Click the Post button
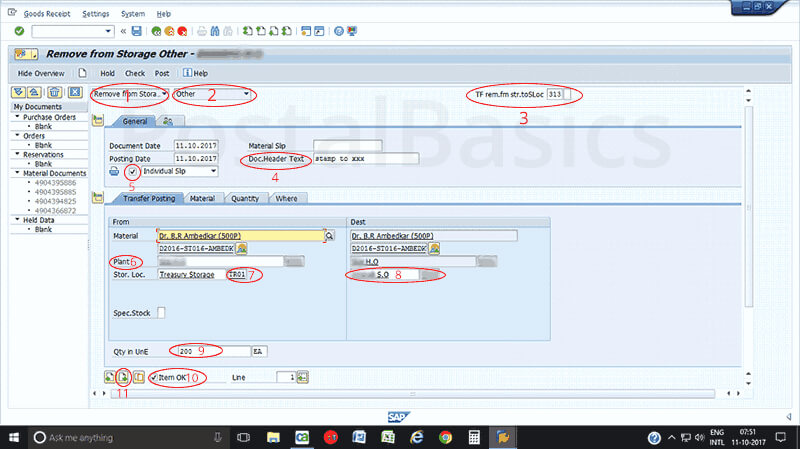The height and width of the screenshot is (449, 800). click(x=161, y=73)
